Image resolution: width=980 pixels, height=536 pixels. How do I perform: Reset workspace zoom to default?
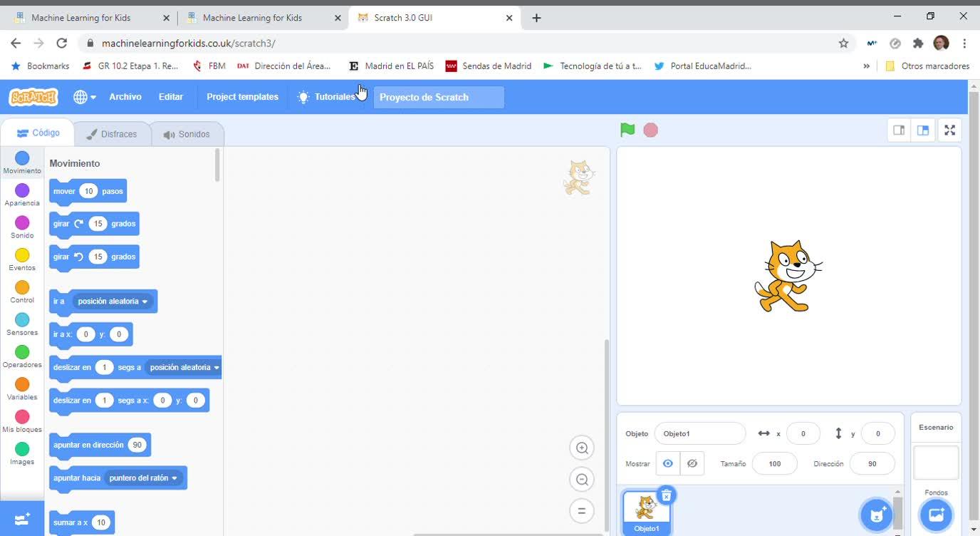tap(582, 510)
